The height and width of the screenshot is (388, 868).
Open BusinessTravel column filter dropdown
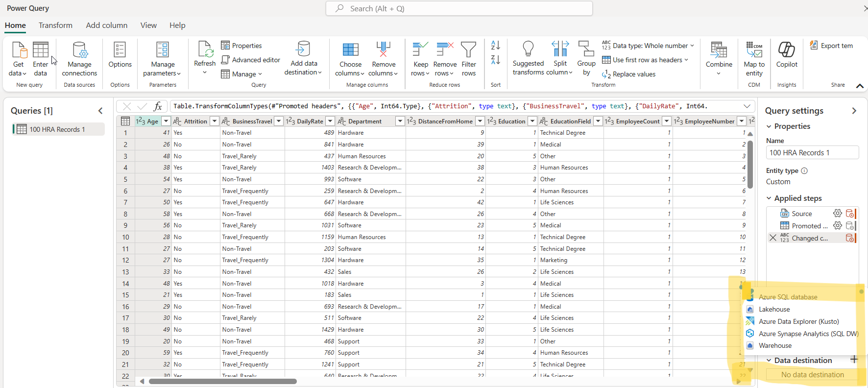279,121
